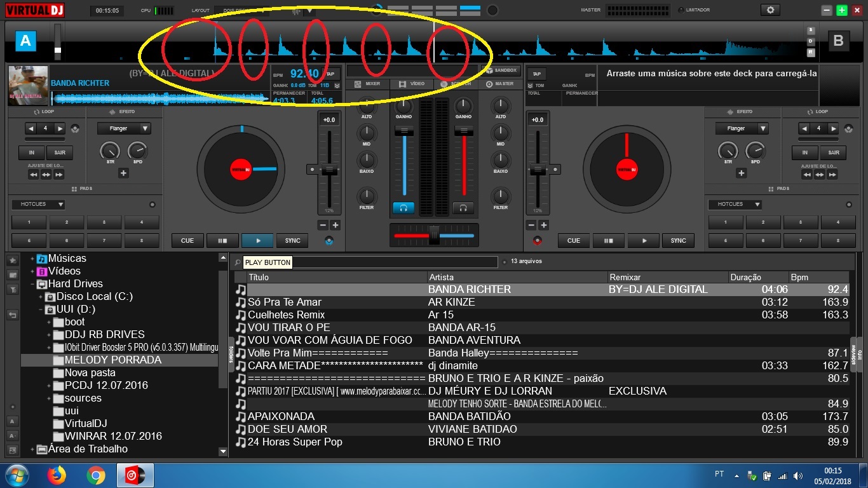Trigger hotcue pad 4 on right deck
This screenshot has height=488, width=868.
838,222
